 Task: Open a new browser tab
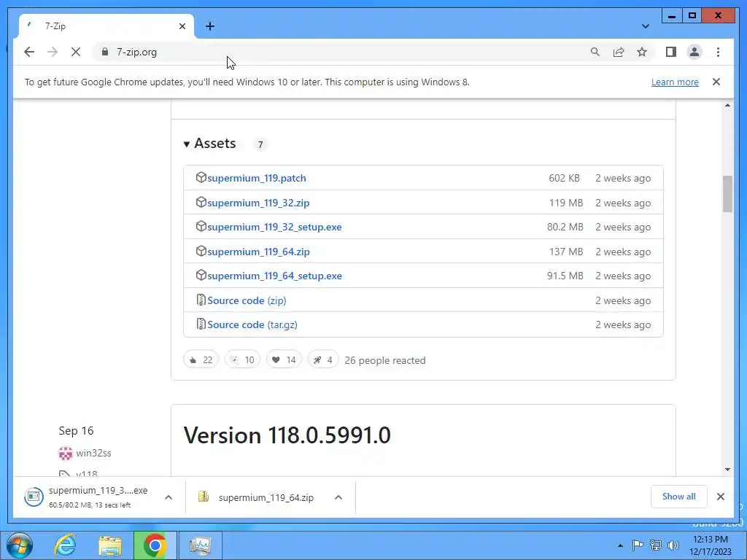point(210,26)
